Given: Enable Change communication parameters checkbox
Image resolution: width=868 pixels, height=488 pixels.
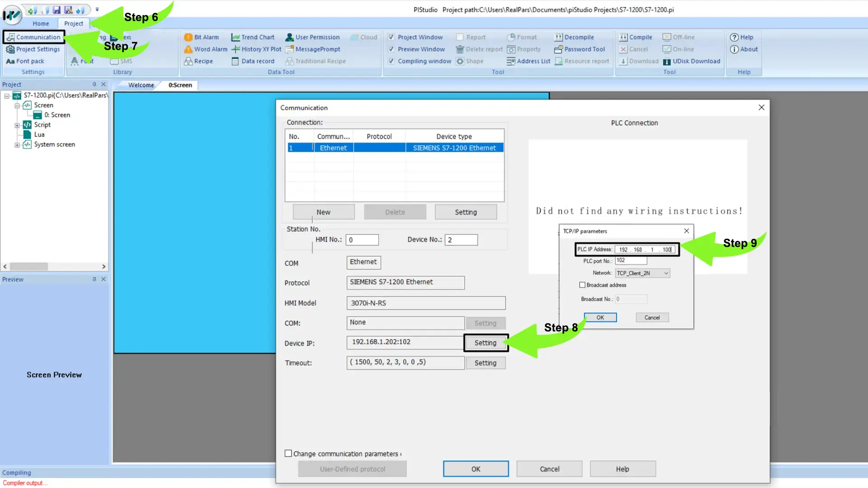Looking at the screenshot, I should (288, 454).
